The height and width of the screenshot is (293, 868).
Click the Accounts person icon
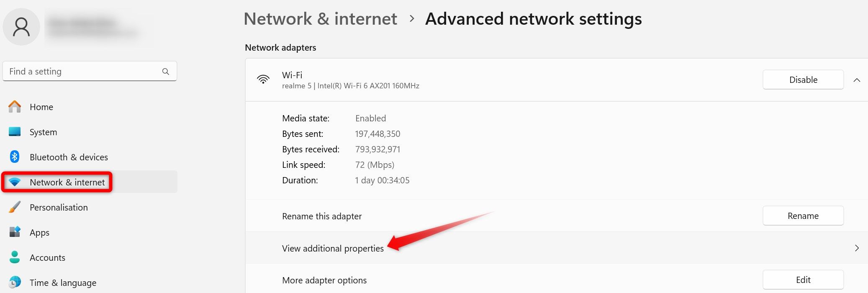pyautogui.click(x=15, y=257)
